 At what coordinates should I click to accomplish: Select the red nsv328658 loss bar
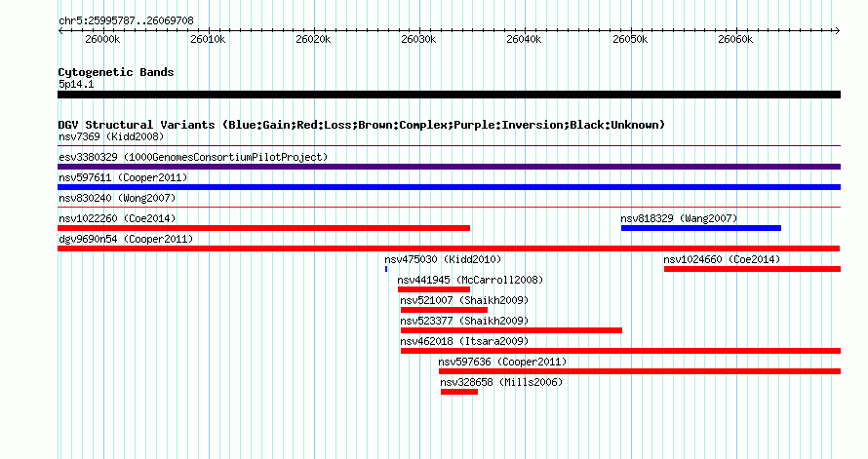[x=459, y=392]
